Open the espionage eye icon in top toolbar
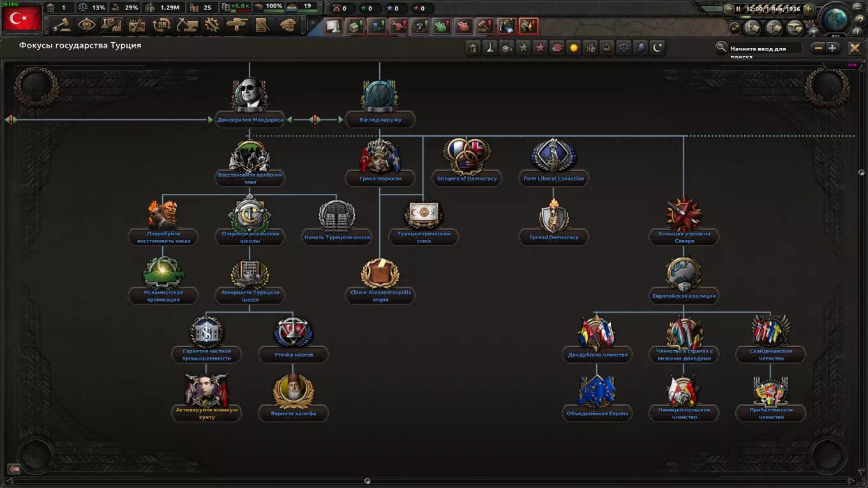The image size is (868, 488). tap(87, 26)
